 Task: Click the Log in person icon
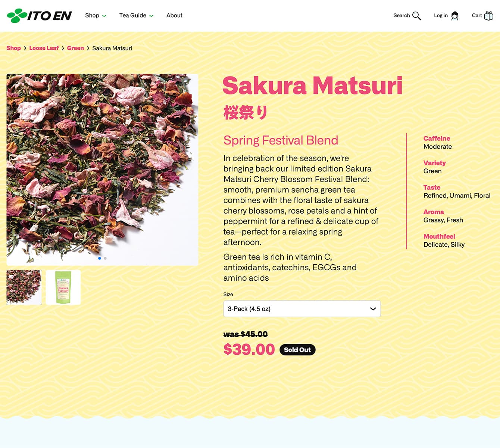click(x=454, y=16)
